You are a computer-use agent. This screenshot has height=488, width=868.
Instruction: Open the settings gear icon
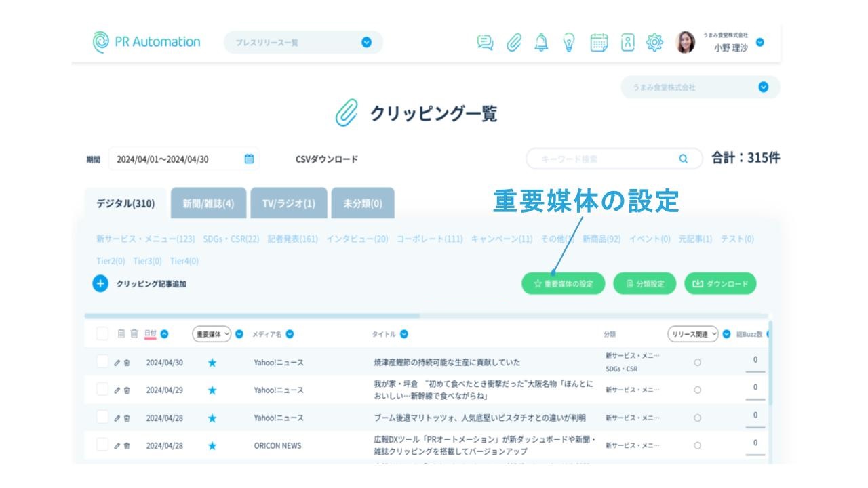click(x=654, y=43)
